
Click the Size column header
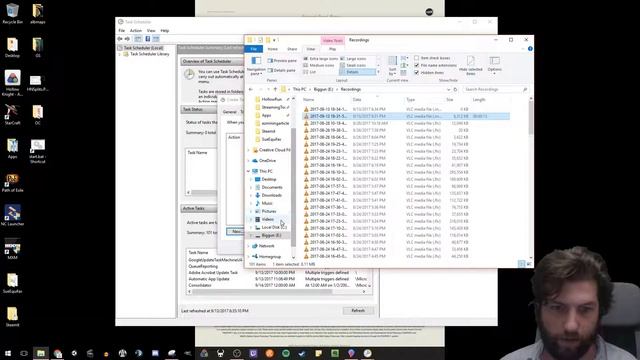[x=449, y=100]
